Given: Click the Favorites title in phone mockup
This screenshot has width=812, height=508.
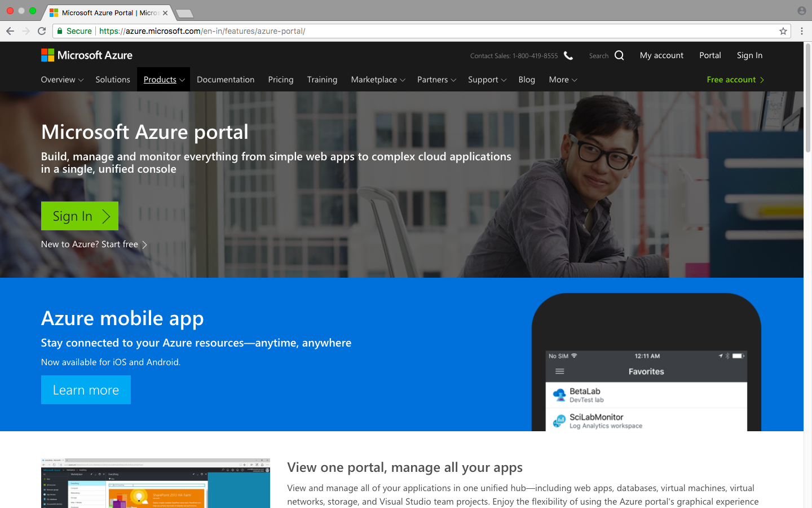Looking at the screenshot, I should pos(646,371).
